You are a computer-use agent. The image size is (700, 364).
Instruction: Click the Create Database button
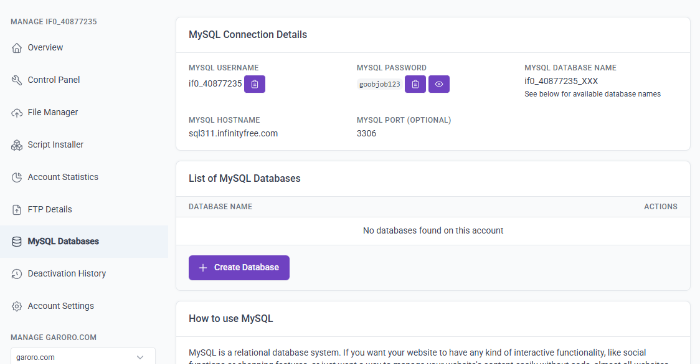239,268
